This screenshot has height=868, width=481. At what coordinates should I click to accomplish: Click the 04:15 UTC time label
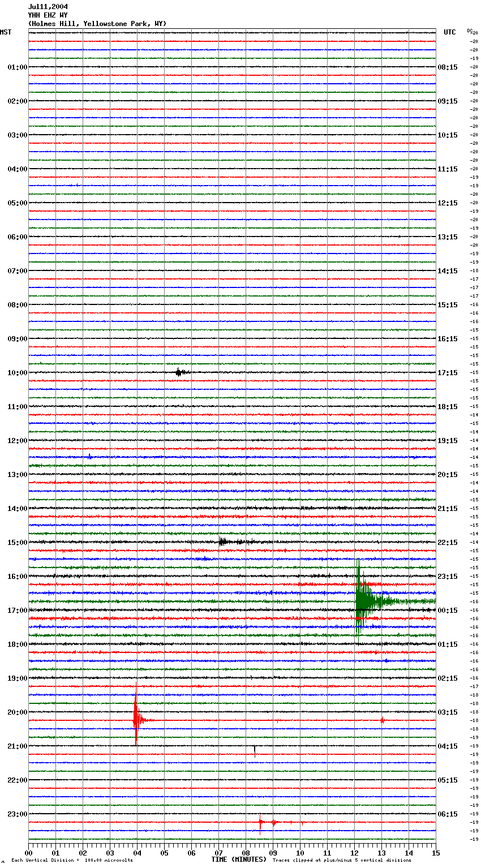click(448, 746)
